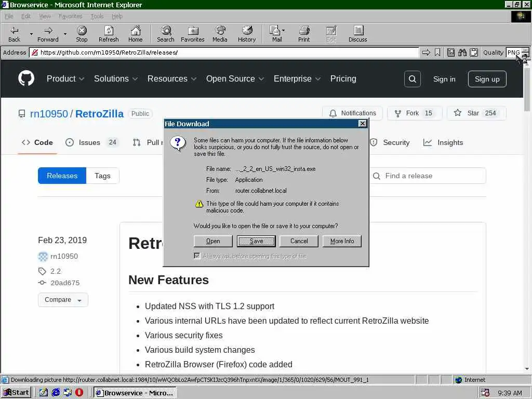Image resolution: width=532 pixels, height=399 pixels.
Task: Switch to the Issues tab
Action: pyautogui.click(x=91, y=142)
